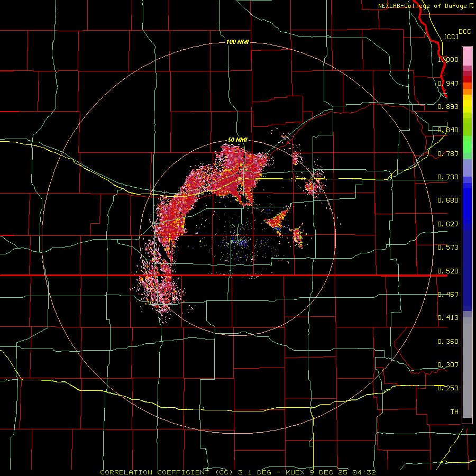The height and width of the screenshot is (476, 476).
Task: Select the 0.680 legend value
Action: (x=448, y=200)
